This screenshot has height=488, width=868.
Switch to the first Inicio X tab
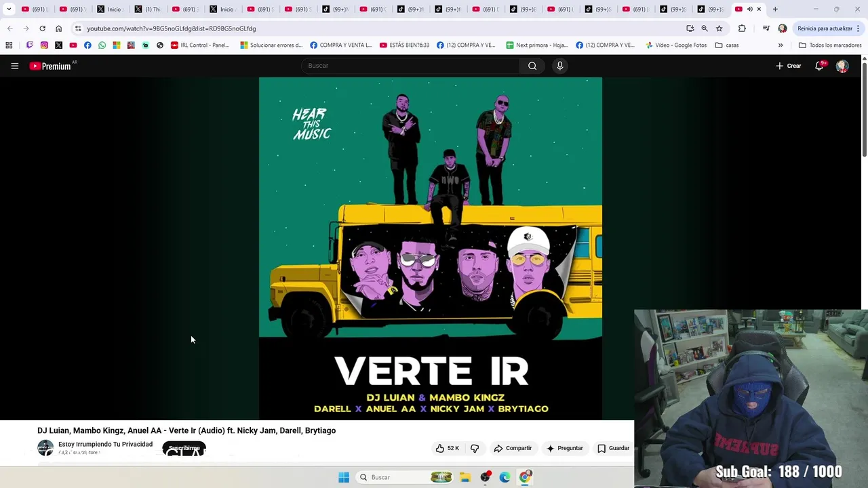[x=109, y=9]
